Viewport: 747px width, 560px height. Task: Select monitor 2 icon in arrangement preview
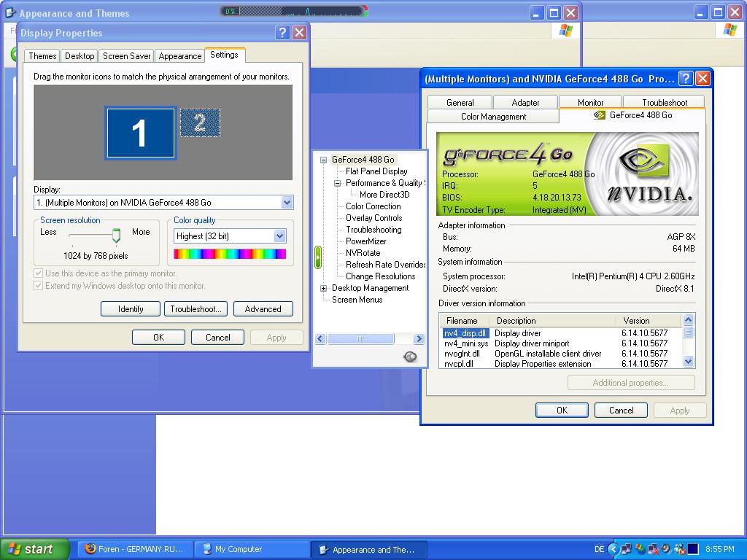tap(200, 122)
